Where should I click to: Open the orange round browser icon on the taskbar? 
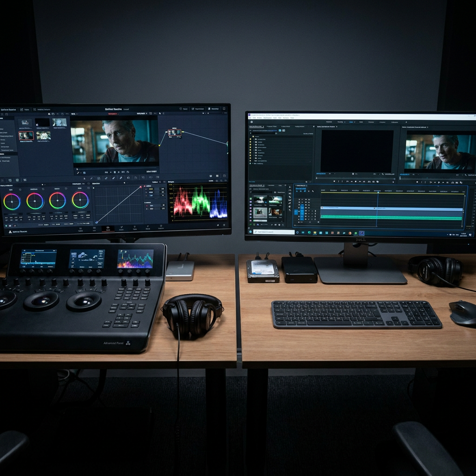[x=350, y=233]
